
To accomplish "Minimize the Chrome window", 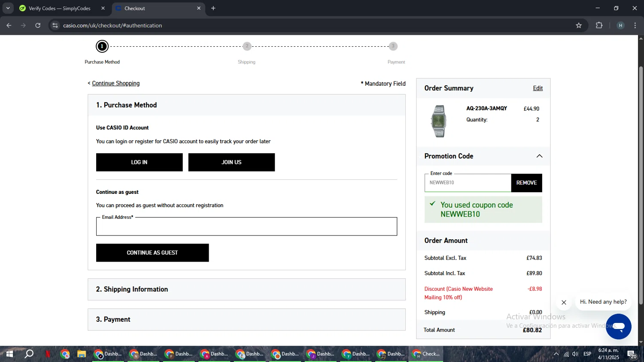I will (598, 8).
